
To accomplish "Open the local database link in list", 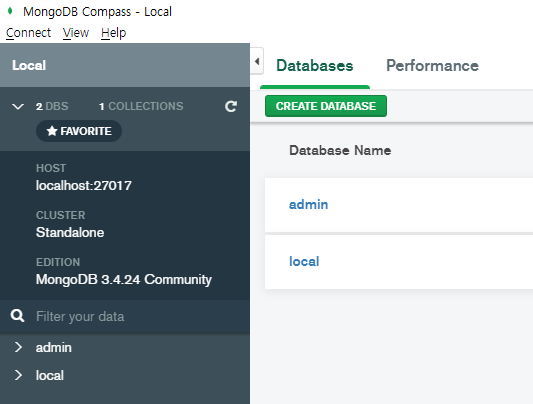I will point(304,261).
